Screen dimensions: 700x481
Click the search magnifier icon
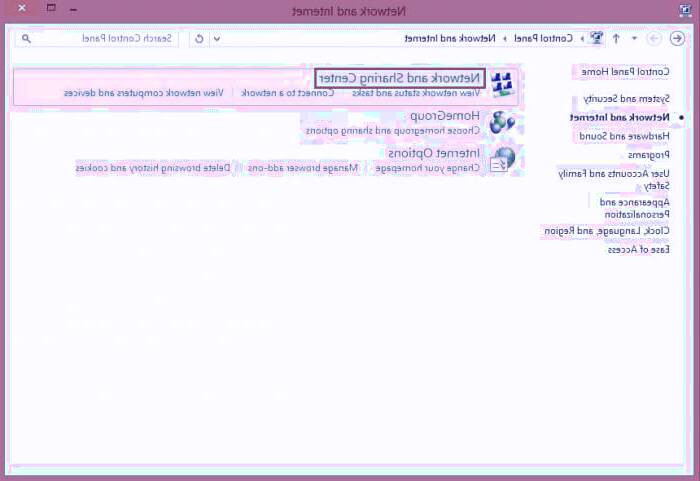pyautogui.click(x=26, y=38)
